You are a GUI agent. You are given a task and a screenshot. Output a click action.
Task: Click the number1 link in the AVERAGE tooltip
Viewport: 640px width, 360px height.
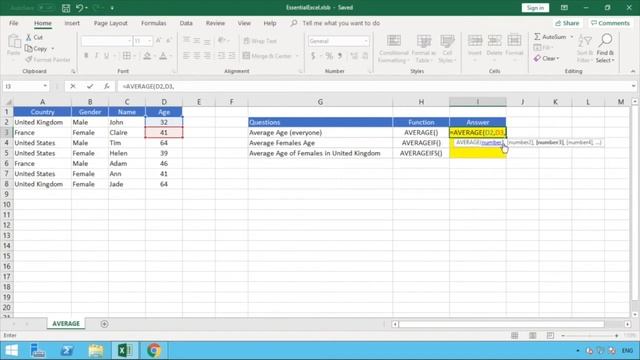(491, 142)
